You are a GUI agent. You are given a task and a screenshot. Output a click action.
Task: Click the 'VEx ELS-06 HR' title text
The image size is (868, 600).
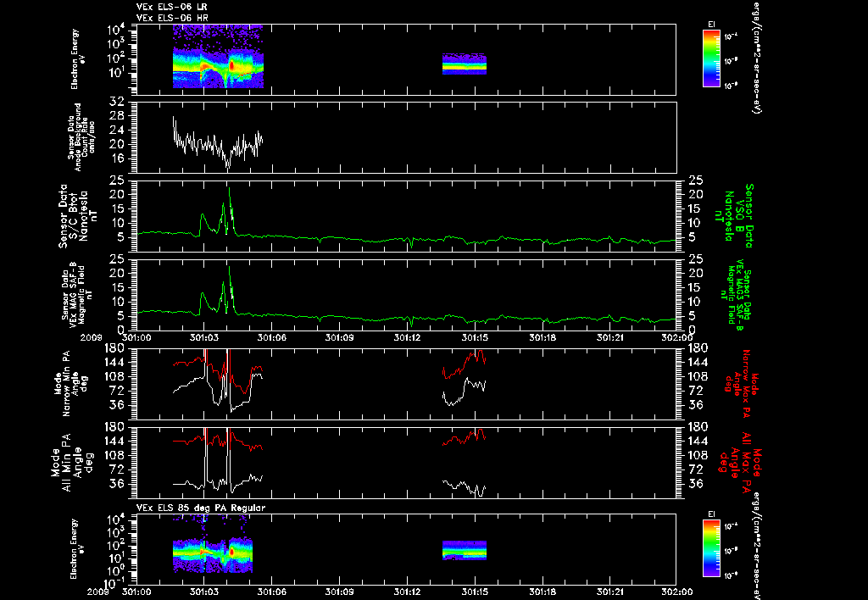click(171, 19)
